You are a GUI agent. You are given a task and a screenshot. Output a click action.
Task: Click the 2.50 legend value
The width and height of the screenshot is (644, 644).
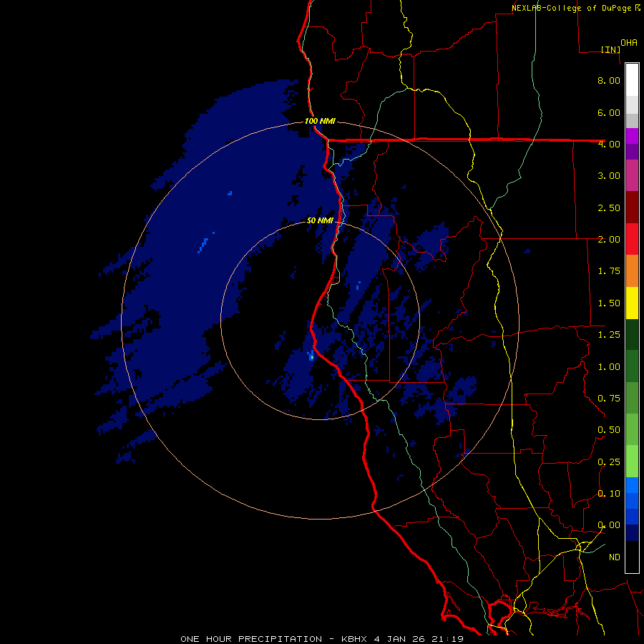(x=609, y=208)
